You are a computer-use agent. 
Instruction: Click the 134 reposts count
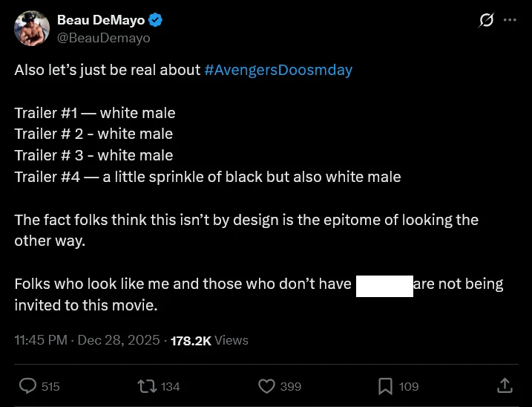(x=171, y=386)
